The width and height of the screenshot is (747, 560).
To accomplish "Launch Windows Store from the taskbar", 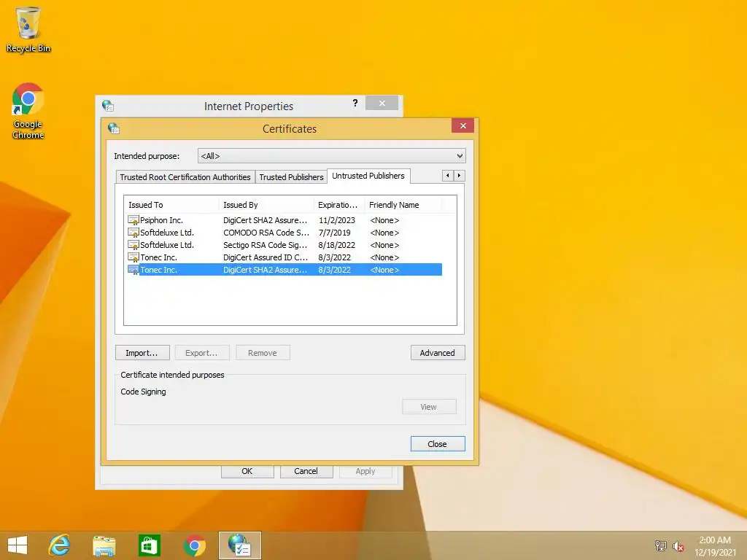I will (x=149, y=545).
